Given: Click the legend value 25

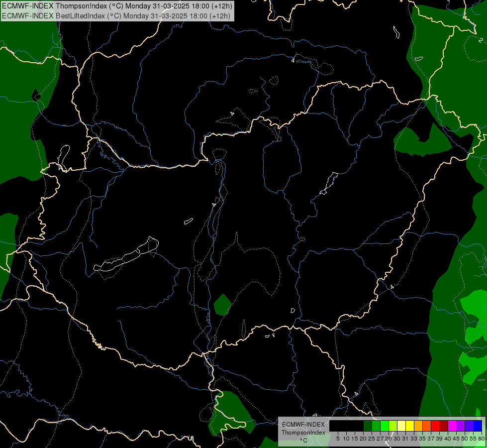Looking at the screenshot, I should 372,439.
